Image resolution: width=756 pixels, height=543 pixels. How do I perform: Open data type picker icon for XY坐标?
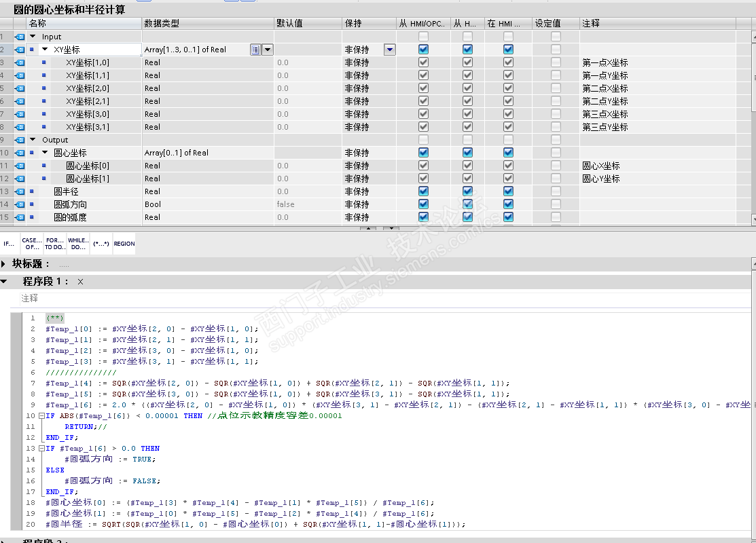pyautogui.click(x=255, y=50)
